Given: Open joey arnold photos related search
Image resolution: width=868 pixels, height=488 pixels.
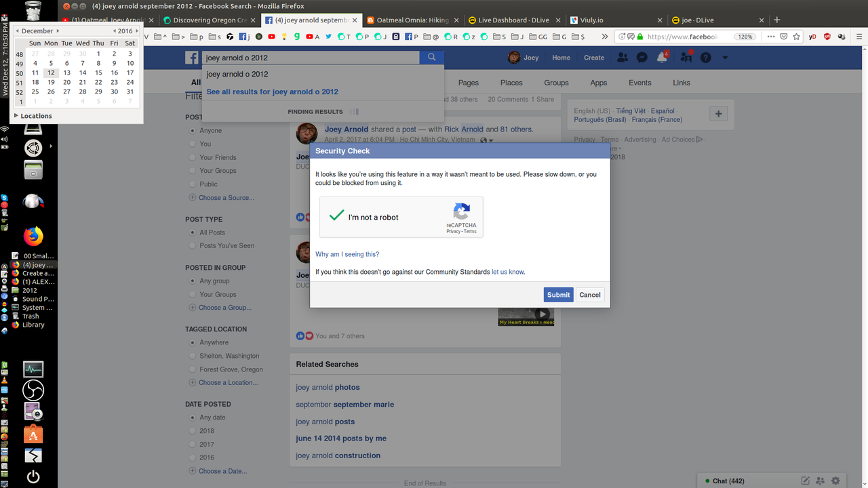Looking at the screenshot, I should tap(328, 387).
